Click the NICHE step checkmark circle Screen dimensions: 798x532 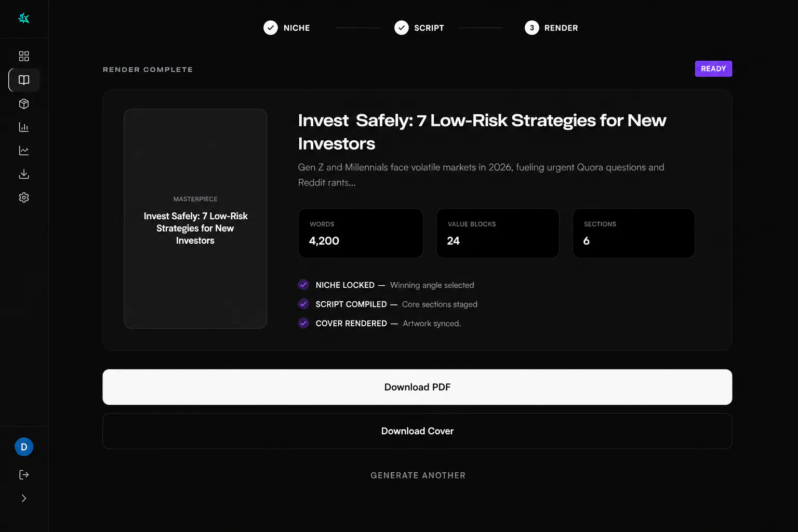coord(271,28)
